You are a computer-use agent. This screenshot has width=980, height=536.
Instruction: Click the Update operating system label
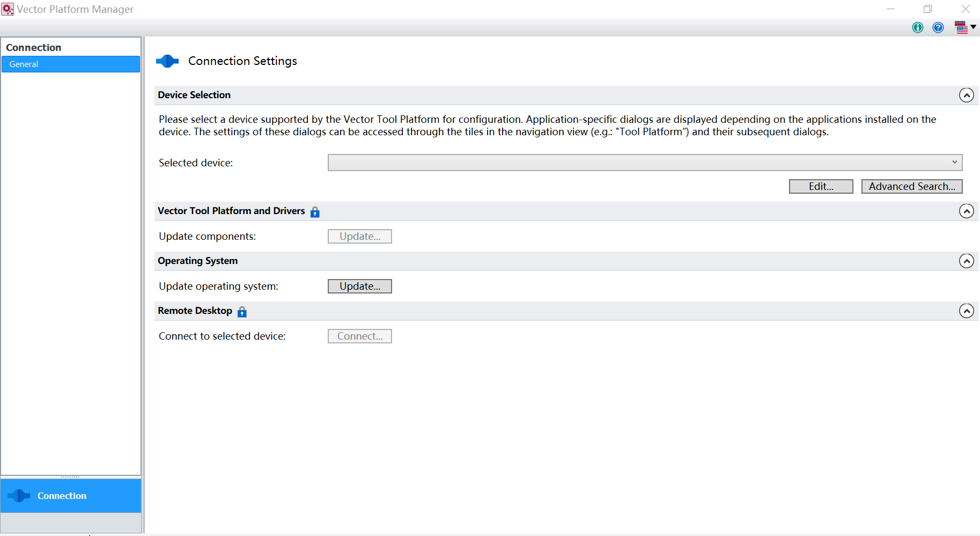(x=218, y=287)
